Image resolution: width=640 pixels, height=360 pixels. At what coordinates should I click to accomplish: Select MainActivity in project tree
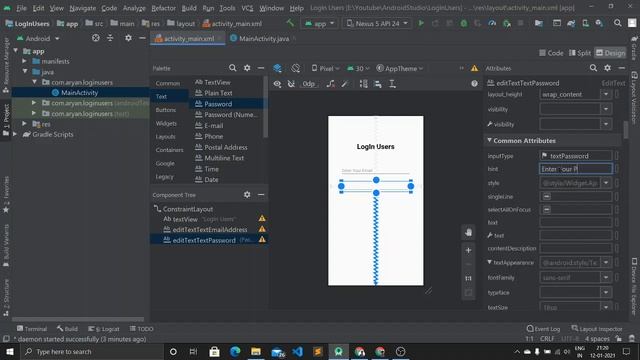click(79, 93)
